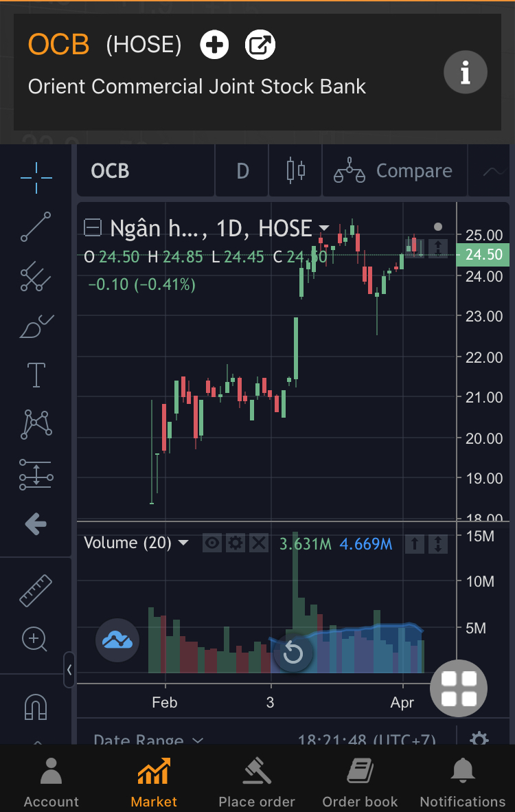Switch to the Market tab
The height and width of the screenshot is (812, 515).
coord(154,781)
